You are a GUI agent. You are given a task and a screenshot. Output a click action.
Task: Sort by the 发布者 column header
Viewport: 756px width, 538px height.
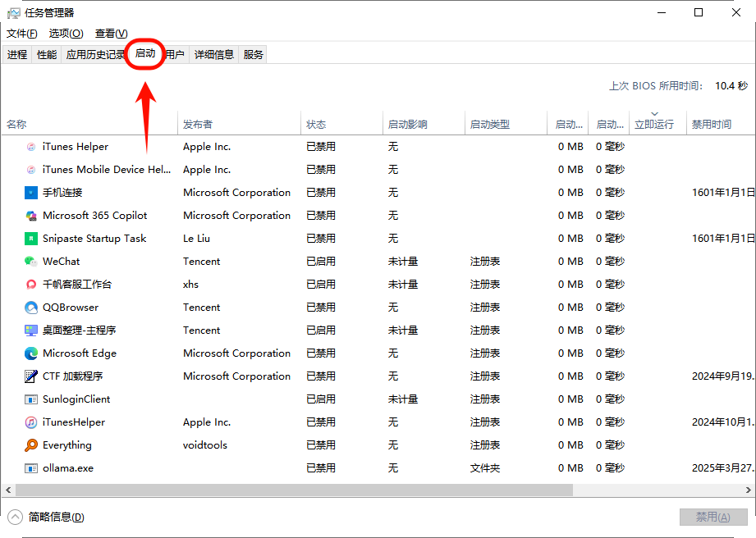tap(239, 125)
